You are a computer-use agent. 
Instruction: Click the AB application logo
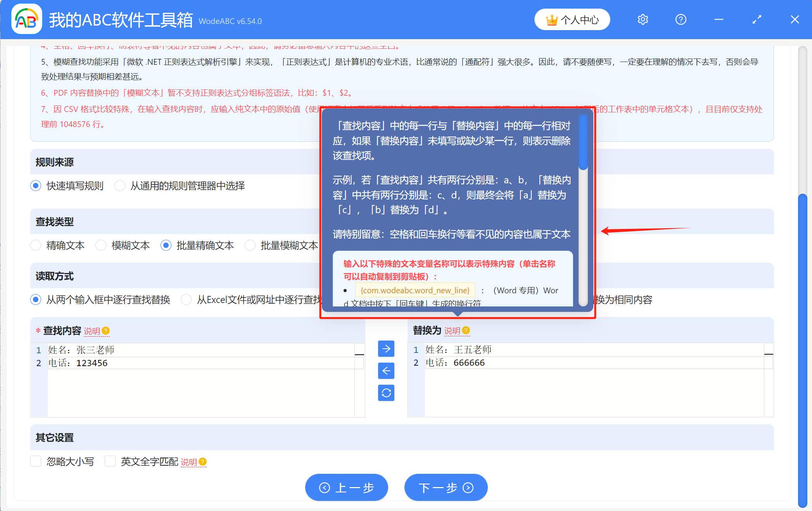(27, 19)
